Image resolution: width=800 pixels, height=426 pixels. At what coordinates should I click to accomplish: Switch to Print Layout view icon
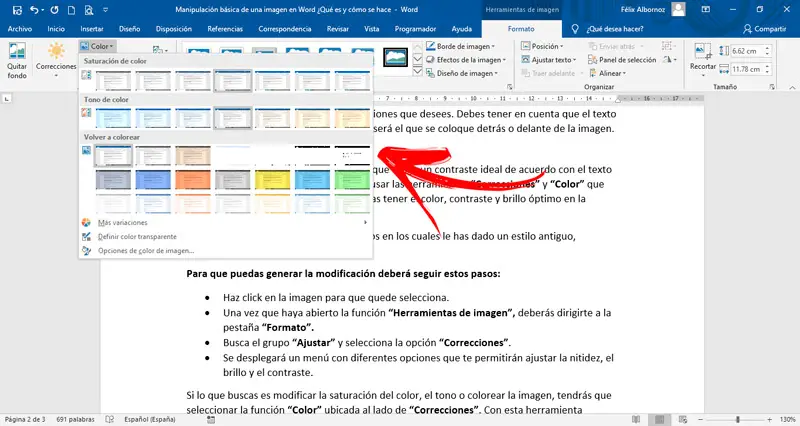[660, 419]
